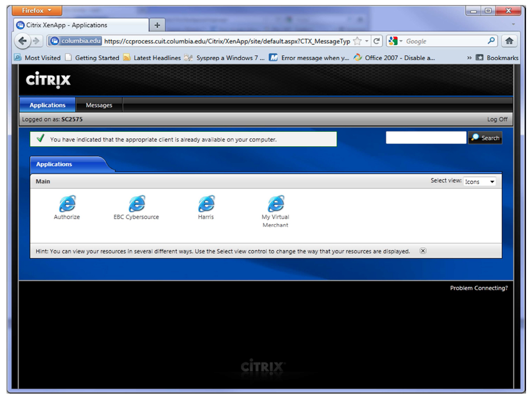Click the Log Off link

pyautogui.click(x=497, y=119)
